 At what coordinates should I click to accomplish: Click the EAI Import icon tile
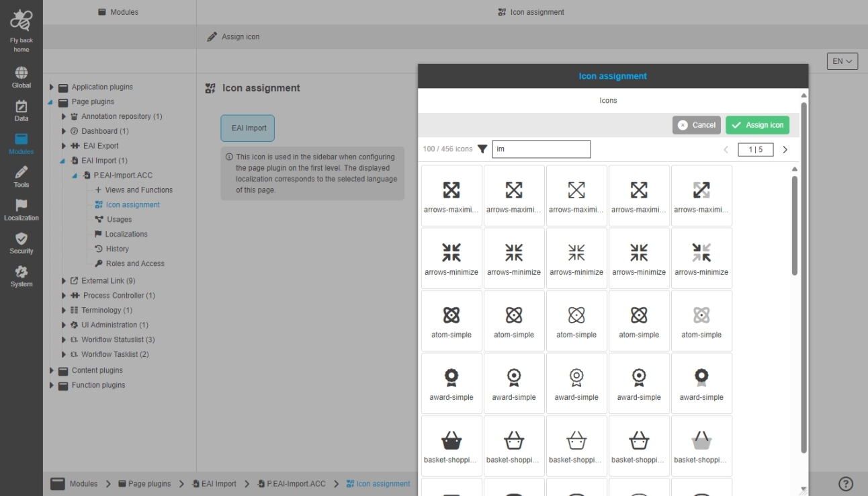point(248,128)
